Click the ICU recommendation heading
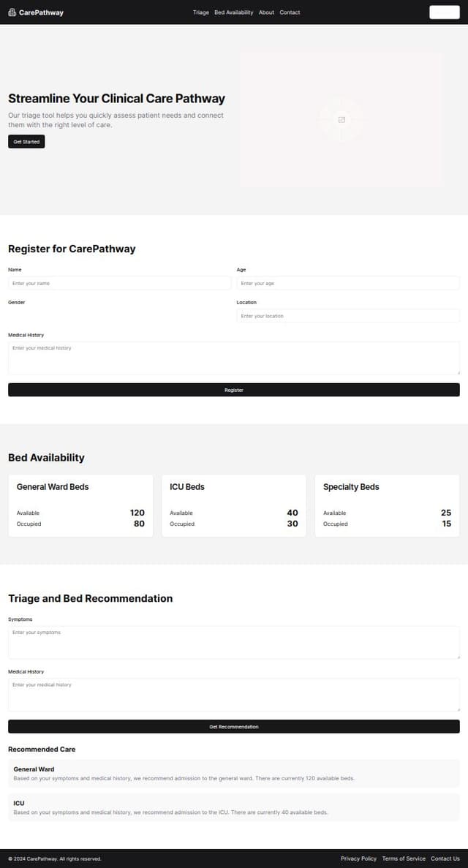 point(19,803)
